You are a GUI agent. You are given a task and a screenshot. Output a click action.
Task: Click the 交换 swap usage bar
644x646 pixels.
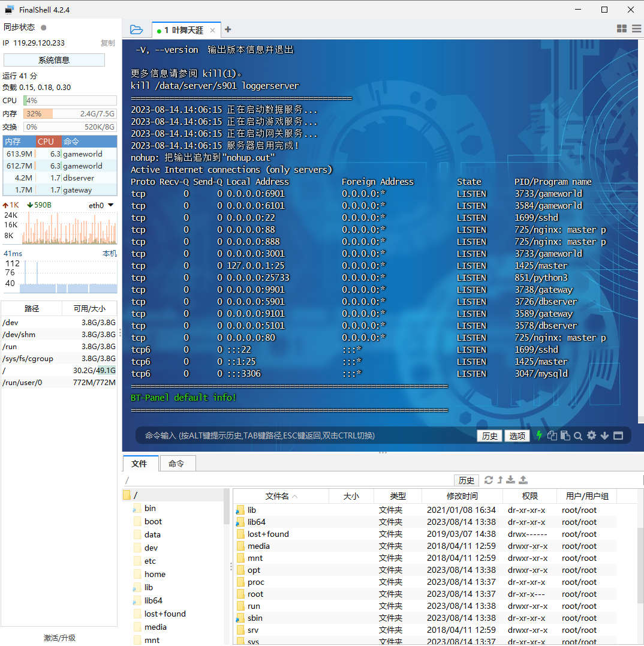coord(70,127)
